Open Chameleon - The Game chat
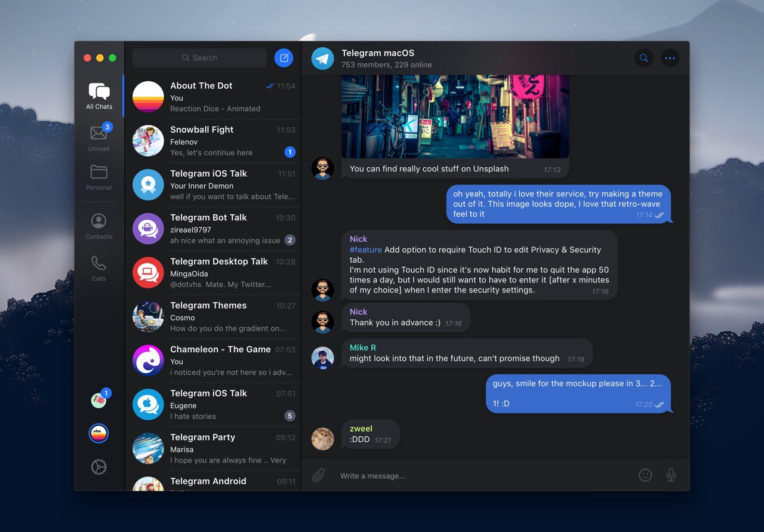 click(213, 360)
